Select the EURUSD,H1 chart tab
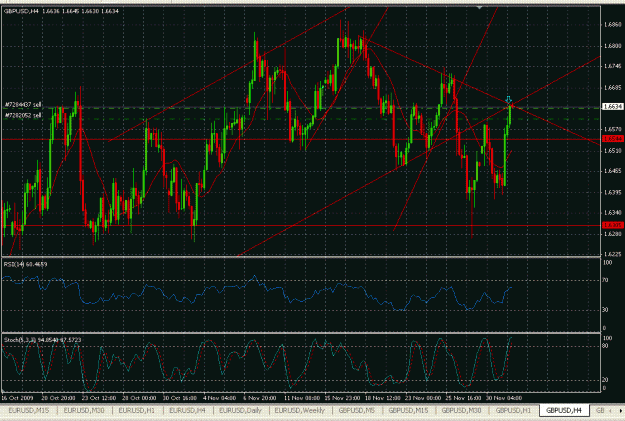625x421 pixels. [x=137, y=410]
